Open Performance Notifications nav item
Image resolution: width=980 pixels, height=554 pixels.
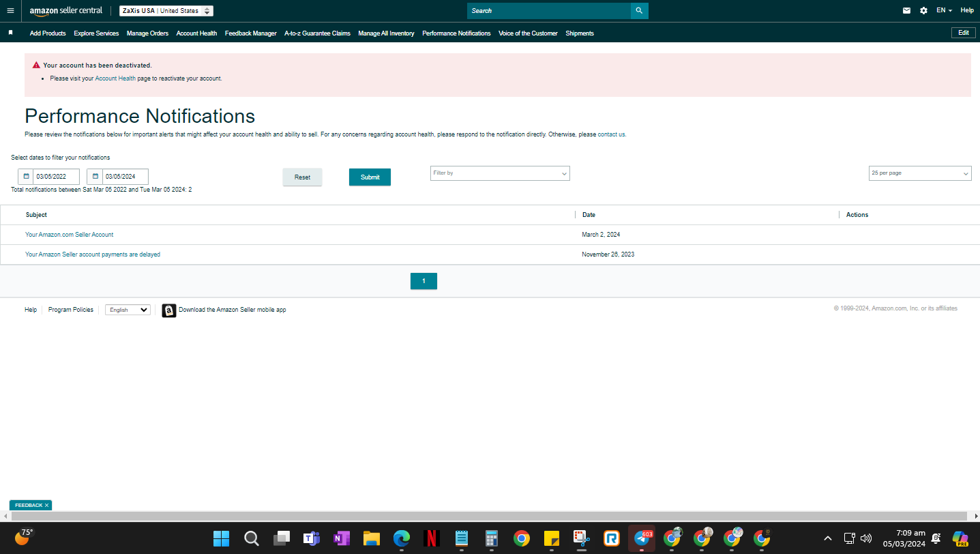tap(456, 33)
